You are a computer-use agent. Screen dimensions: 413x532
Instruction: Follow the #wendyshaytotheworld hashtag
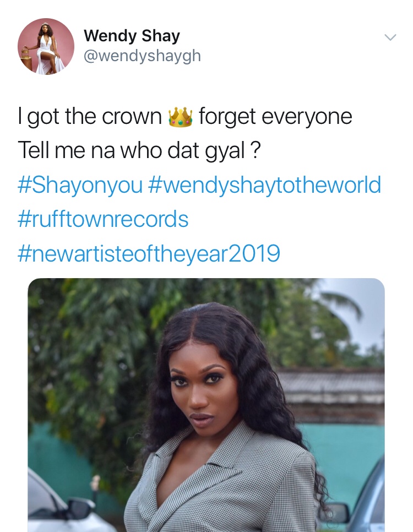click(265, 185)
